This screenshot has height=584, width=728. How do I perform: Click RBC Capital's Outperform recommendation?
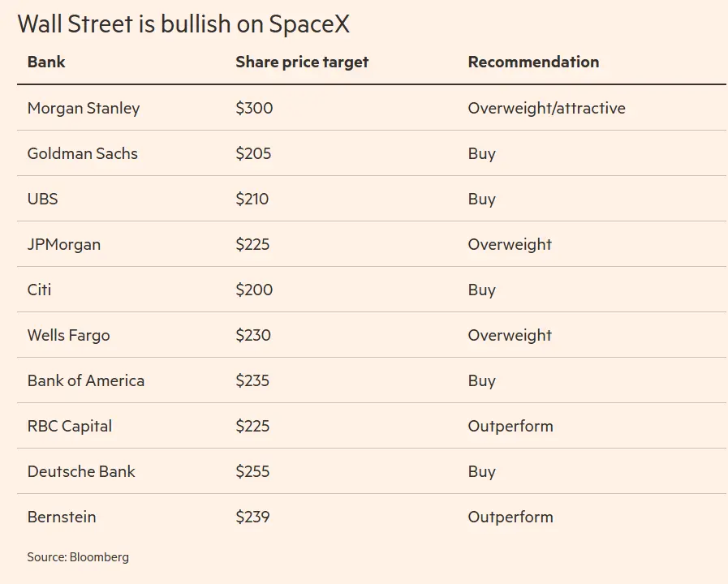pos(510,427)
